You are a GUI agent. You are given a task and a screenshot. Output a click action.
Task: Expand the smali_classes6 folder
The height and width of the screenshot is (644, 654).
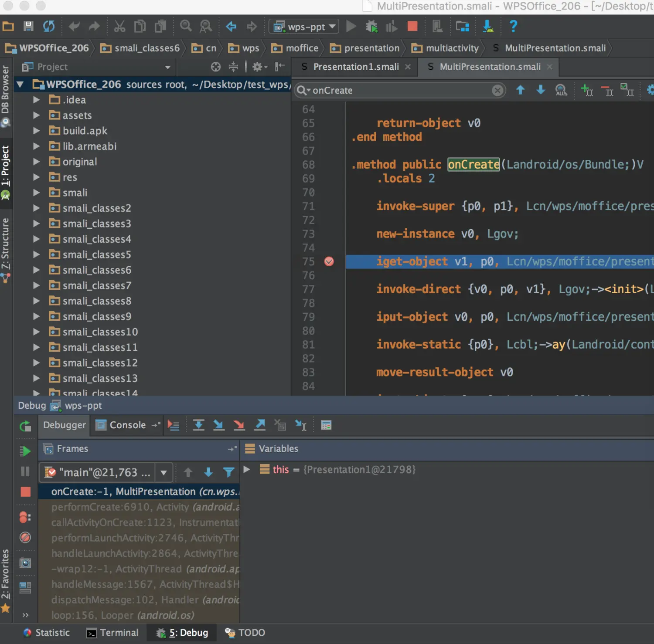tap(37, 270)
